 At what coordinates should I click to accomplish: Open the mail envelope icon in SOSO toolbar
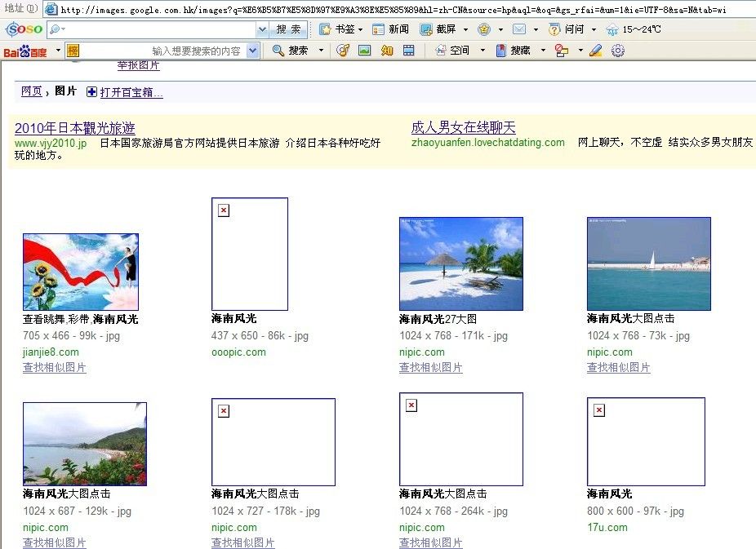pos(519,29)
